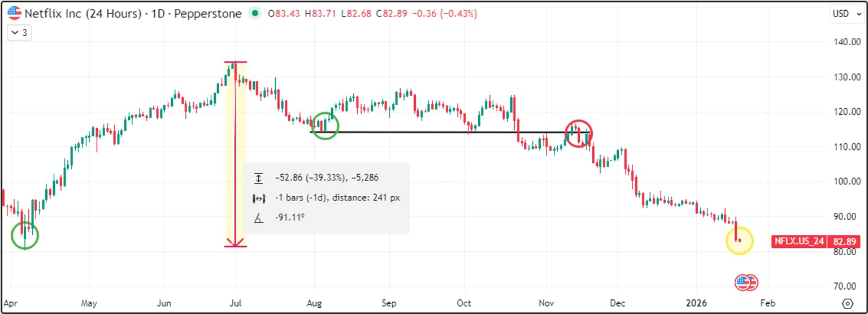This screenshot has height=314, width=868.
Task: Click the 2026 label on time axis
Action: click(x=696, y=303)
